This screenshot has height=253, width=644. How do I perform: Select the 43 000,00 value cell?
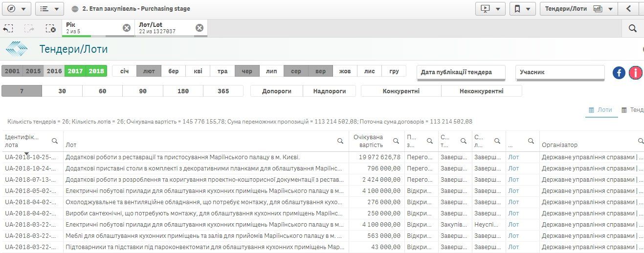pos(377,247)
